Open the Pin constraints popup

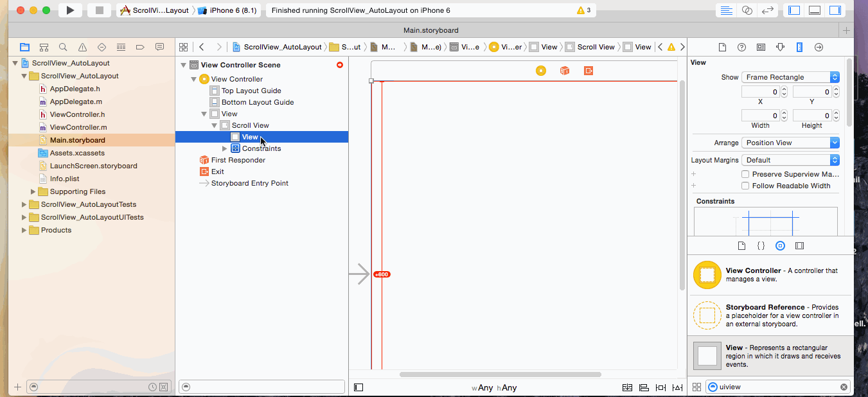coord(661,387)
